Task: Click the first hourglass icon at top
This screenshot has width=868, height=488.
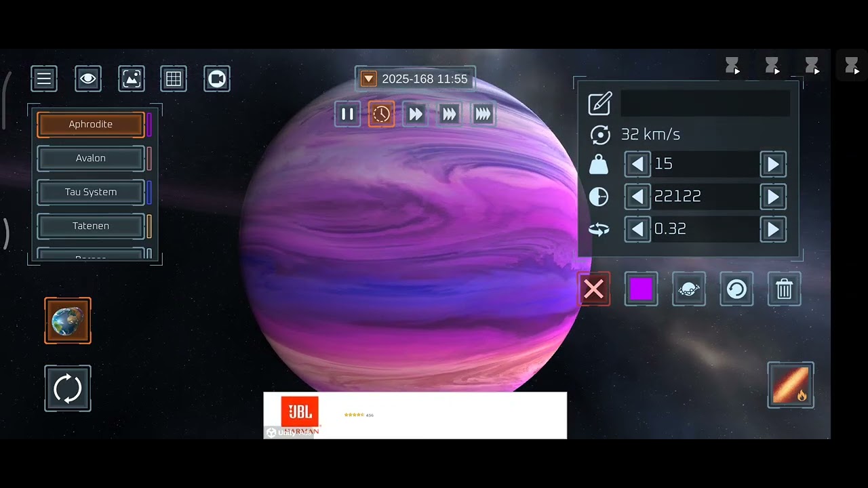Action: pos(732,66)
